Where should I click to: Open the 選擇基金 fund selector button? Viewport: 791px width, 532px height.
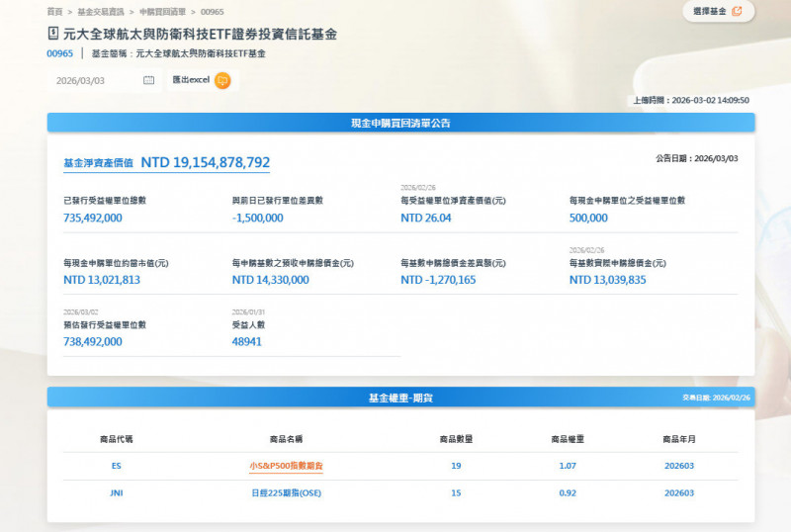(x=719, y=11)
